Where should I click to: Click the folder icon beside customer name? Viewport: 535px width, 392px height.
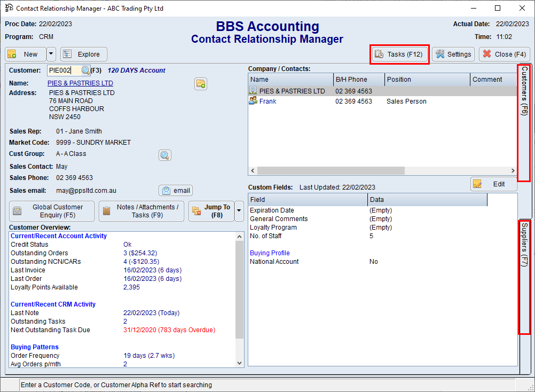click(x=201, y=84)
